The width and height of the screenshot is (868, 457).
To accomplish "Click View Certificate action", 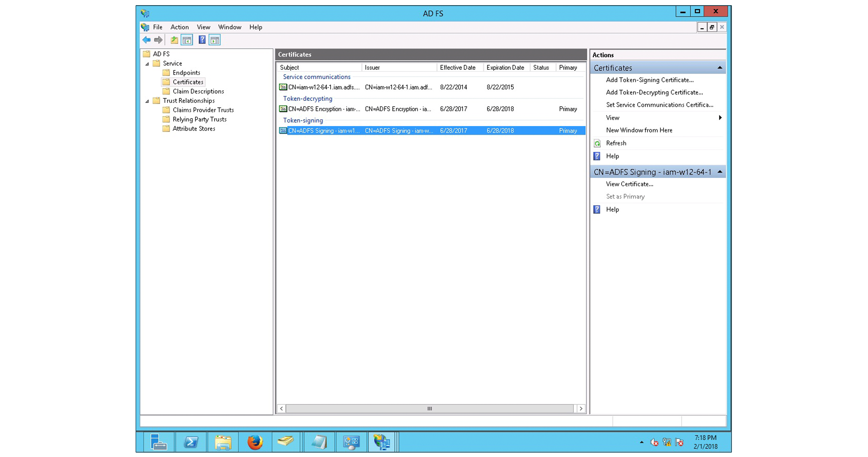I will pos(629,184).
